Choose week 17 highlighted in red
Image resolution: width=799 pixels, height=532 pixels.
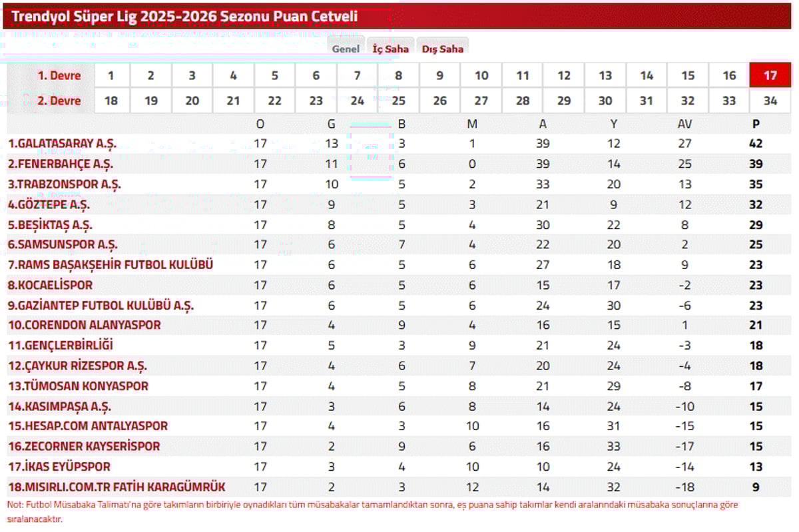(x=770, y=75)
